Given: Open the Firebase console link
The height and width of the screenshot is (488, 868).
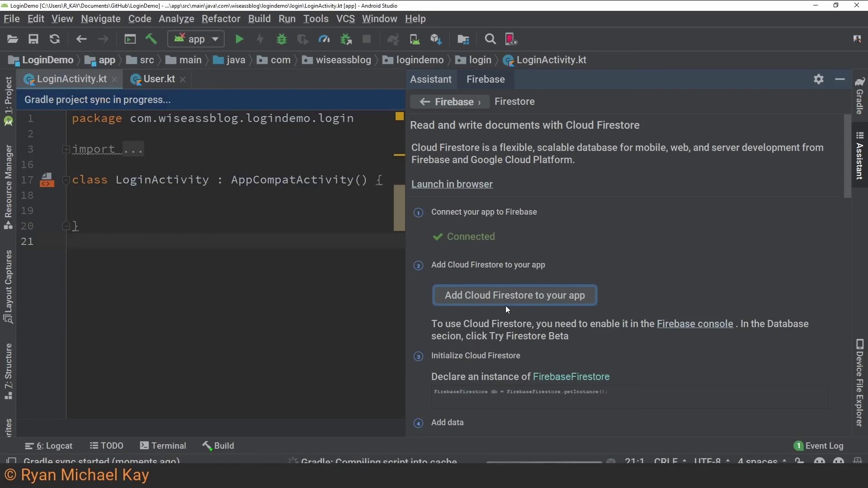Looking at the screenshot, I should 695,324.
